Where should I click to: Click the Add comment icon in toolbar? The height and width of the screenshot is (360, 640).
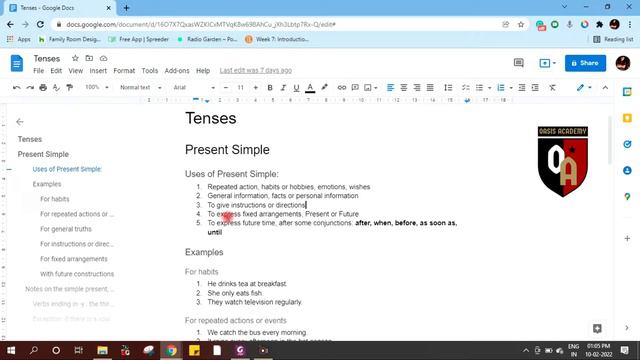point(355,87)
